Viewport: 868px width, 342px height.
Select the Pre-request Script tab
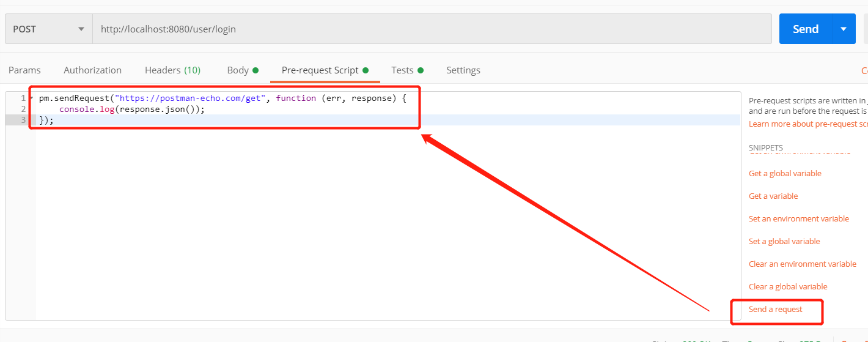(x=325, y=70)
